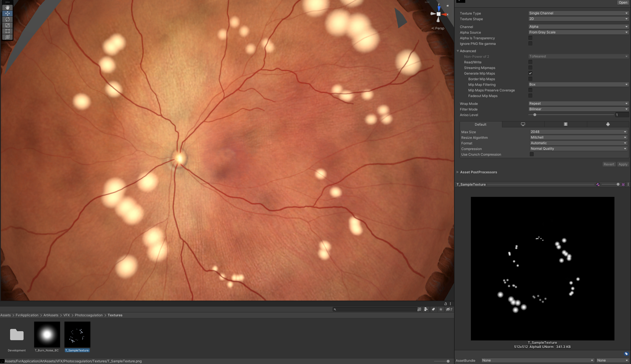The width and height of the screenshot is (631, 364).
Task: Select the Hand view tool
Action: (7, 8)
